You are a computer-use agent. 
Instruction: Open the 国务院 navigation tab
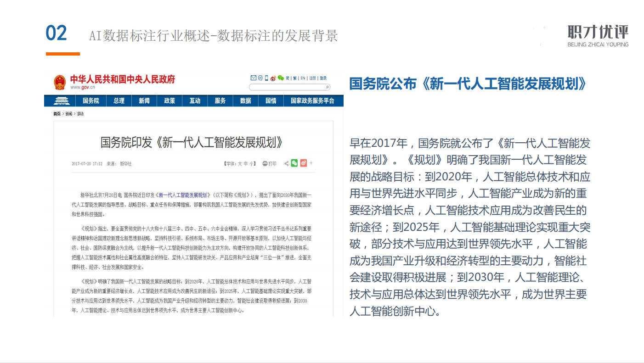91,101
